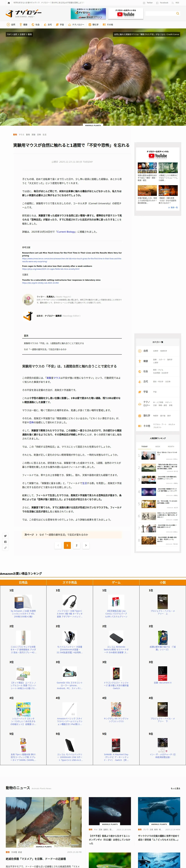Jump to なぜ「一週間の屋外生活」TOC entry
This screenshot has width=186, height=868.
coord(45,349)
